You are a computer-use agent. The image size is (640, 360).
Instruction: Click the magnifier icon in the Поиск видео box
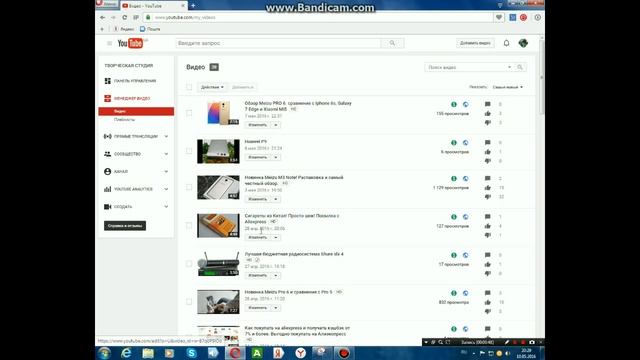click(520, 67)
